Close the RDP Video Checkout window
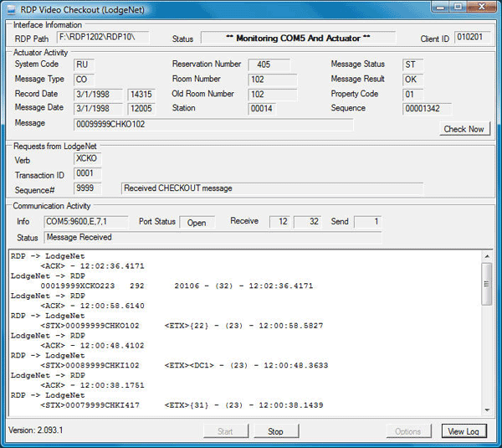The image size is (502, 448). pos(482,7)
